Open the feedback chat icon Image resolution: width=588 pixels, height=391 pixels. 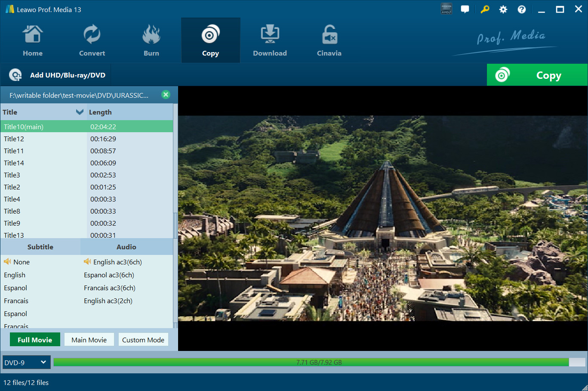pyautogui.click(x=465, y=9)
